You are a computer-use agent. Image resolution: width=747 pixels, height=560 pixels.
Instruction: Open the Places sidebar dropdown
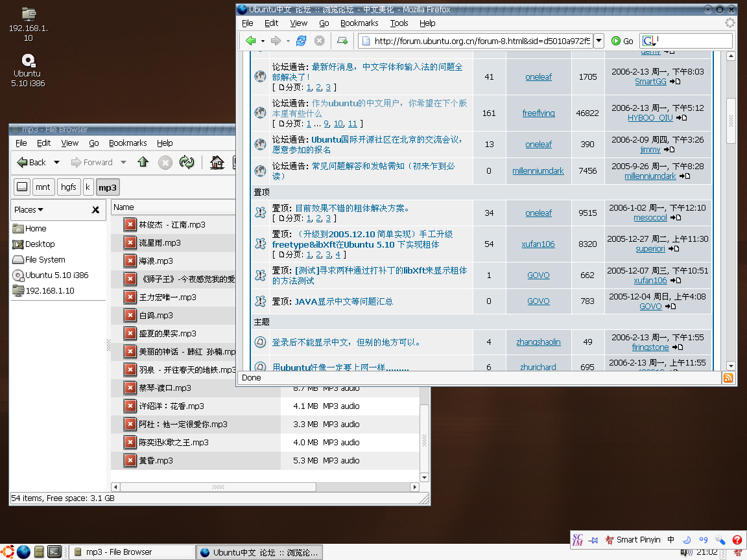(x=29, y=209)
